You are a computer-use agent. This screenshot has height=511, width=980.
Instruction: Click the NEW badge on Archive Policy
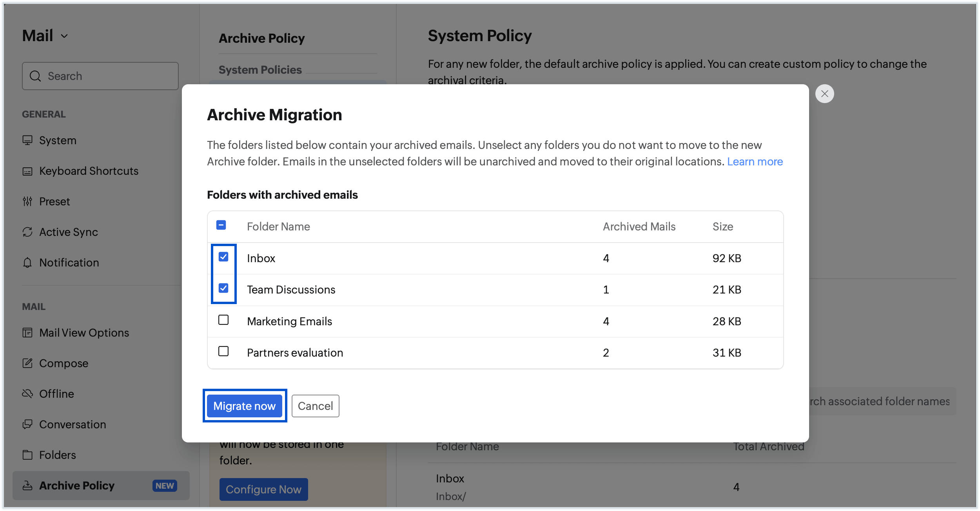click(x=165, y=486)
